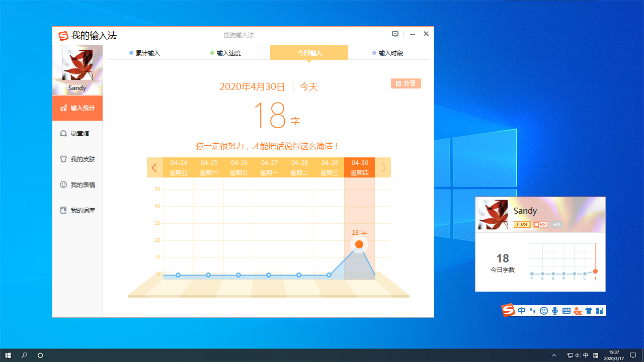Select the 04-27 星期一 date column
Viewport: 644px width, 362px height.
click(x=269, y=168)
